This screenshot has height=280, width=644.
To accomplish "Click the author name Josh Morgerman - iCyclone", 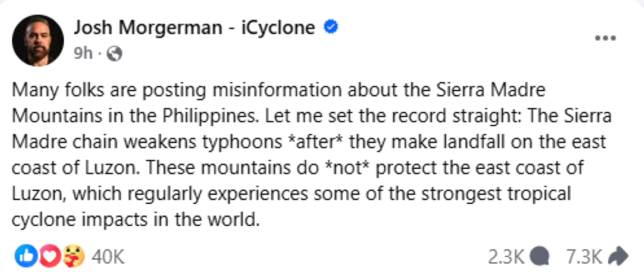I will click(194, 27).
